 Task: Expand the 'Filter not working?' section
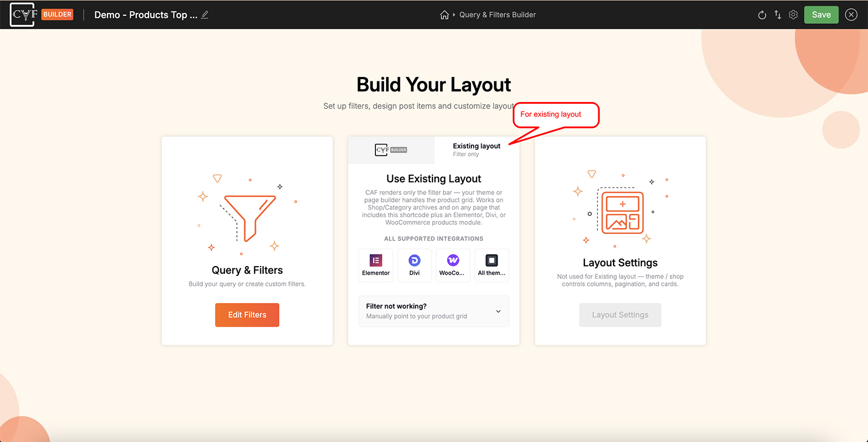pyautogui.click(x=434, y=311)
